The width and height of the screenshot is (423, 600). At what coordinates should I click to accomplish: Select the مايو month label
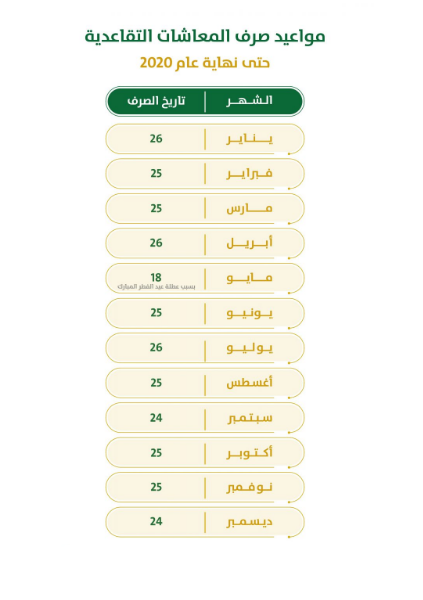click(x=249, y=278)
